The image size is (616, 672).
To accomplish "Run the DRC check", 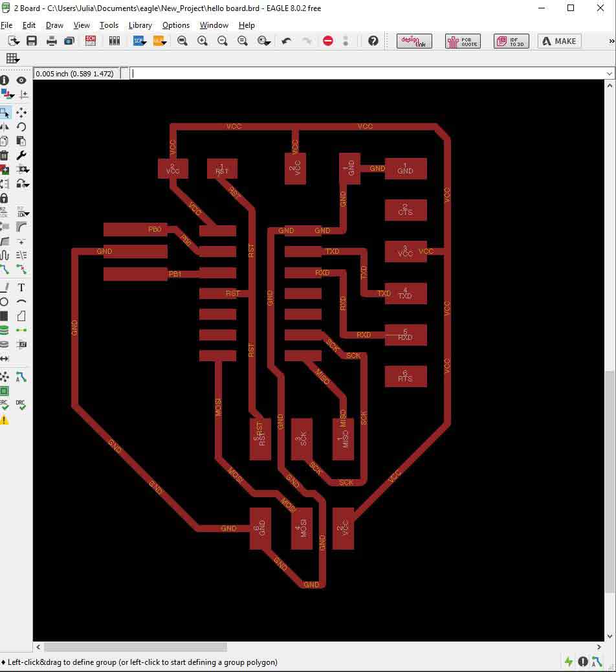I will tap(21, 405).
